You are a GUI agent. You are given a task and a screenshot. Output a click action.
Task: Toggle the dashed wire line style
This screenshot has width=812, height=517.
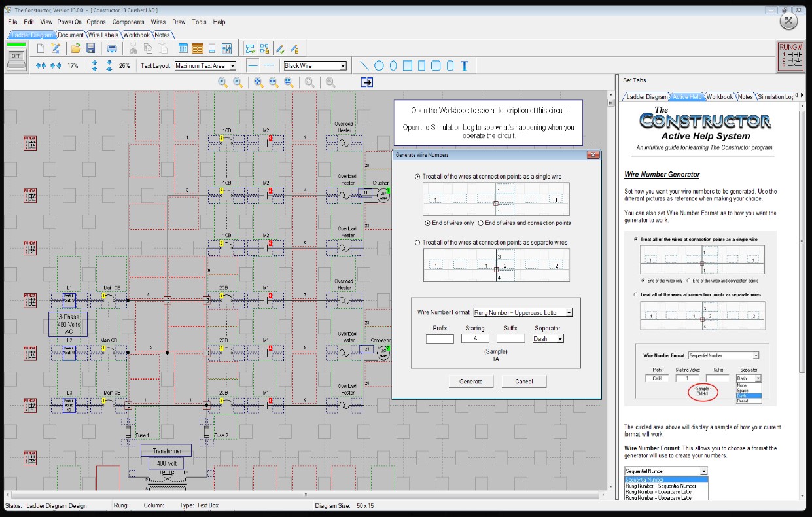coord(269,65)
